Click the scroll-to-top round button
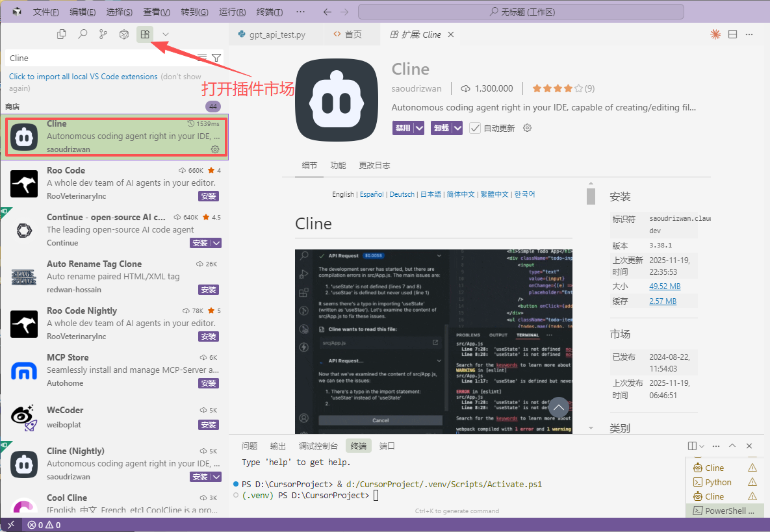The height and width of the screenshot is (532, 770). click(x=558, y=407)
